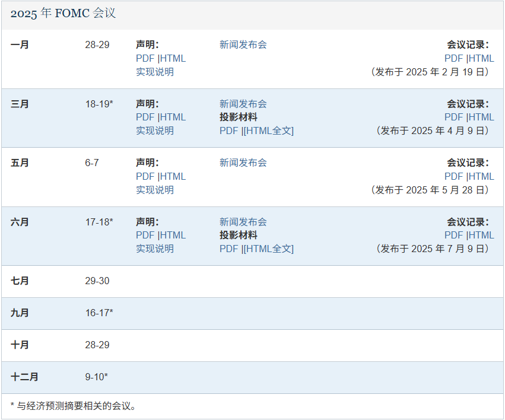Open the January statement HTML link
The height and width of the screenshot is (420, 505).
[x=173, y=58]
